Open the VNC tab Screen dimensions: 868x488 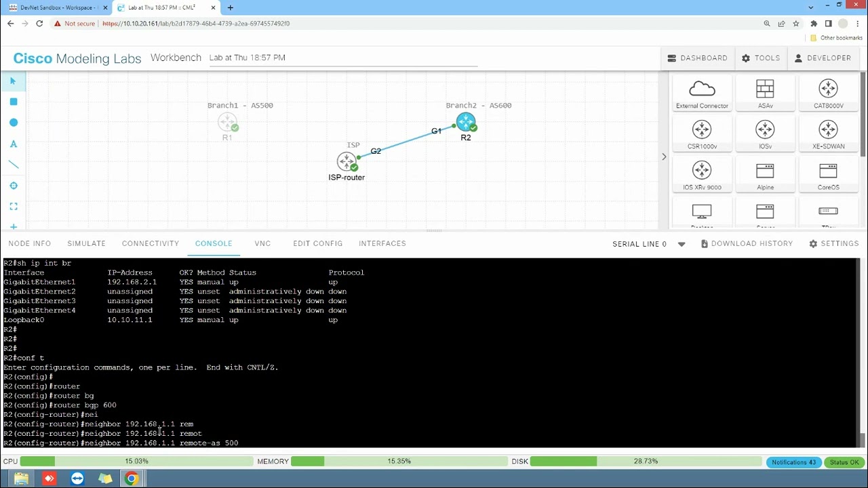click(262, 243)
